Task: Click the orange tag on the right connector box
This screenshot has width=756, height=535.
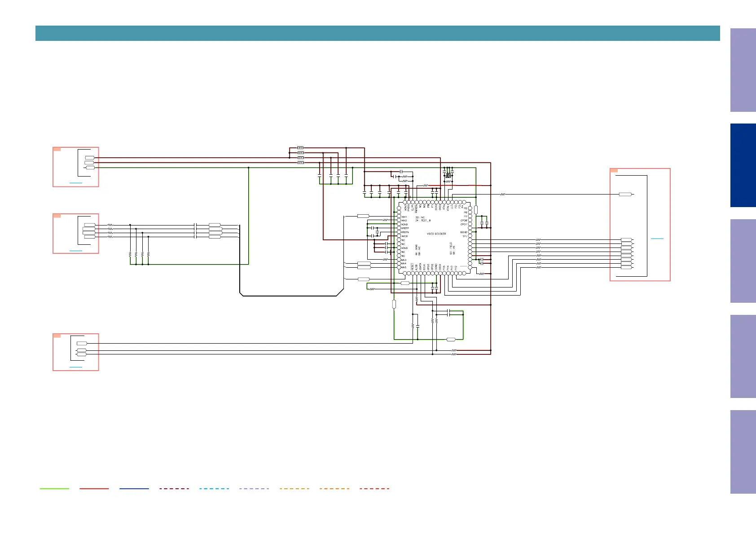Action: click(x=614, y=171)
